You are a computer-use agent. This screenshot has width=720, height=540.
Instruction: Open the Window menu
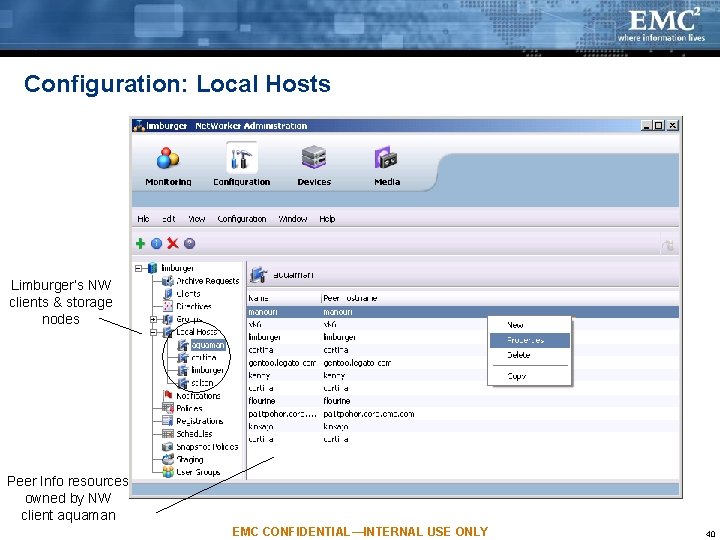coord(292,219)
